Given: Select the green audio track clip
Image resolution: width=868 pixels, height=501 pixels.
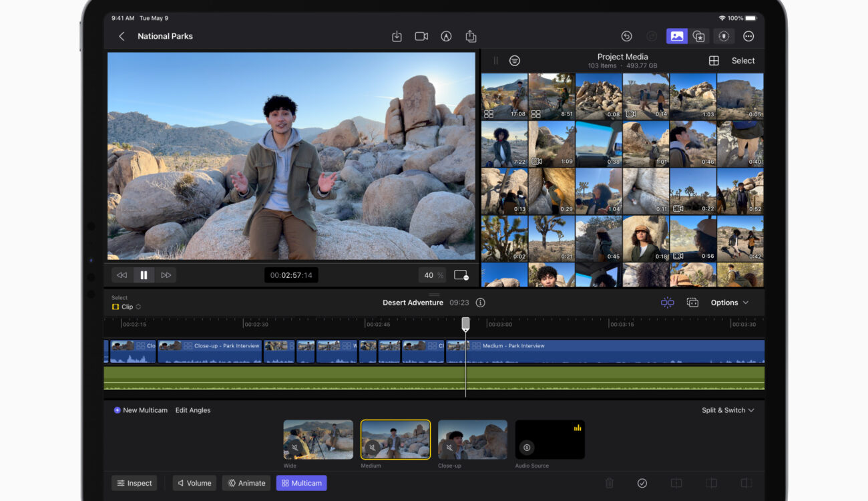Looking at the screenshot, I should click(434, 378).
